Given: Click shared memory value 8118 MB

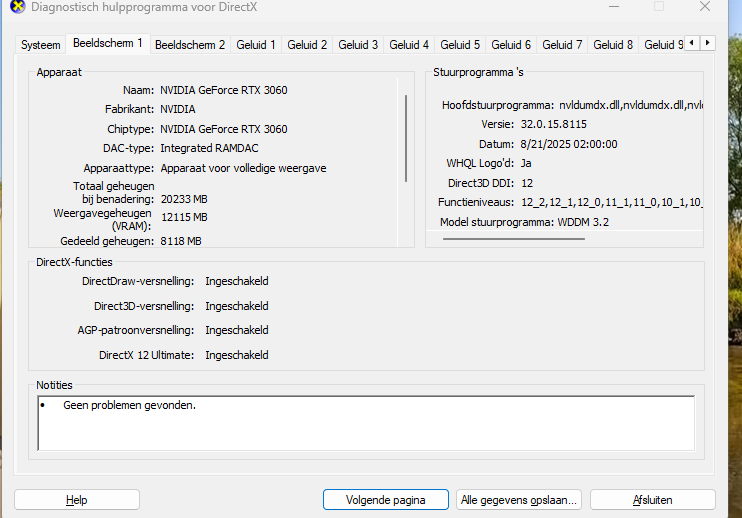Looking at the screenshot, I should coord(181,241).
